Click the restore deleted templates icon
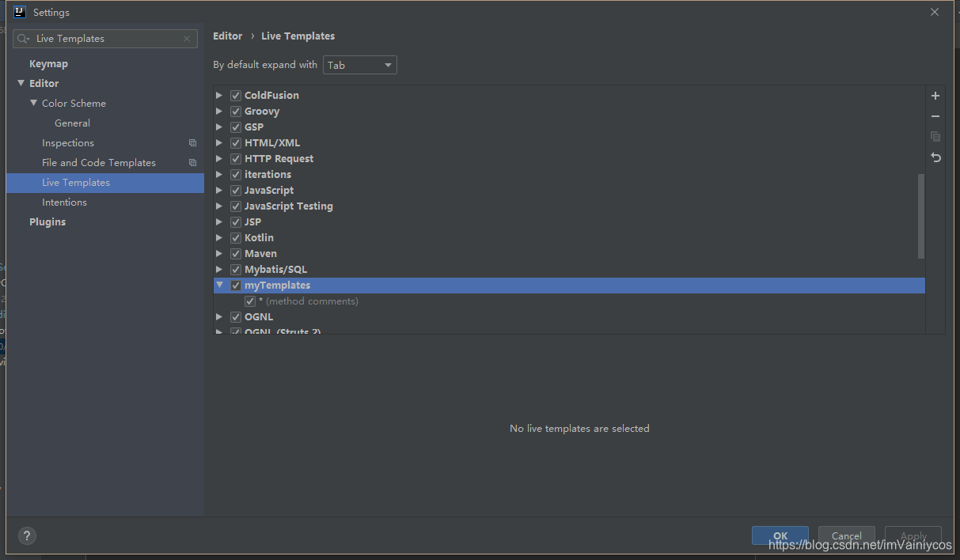 point(935,157)
